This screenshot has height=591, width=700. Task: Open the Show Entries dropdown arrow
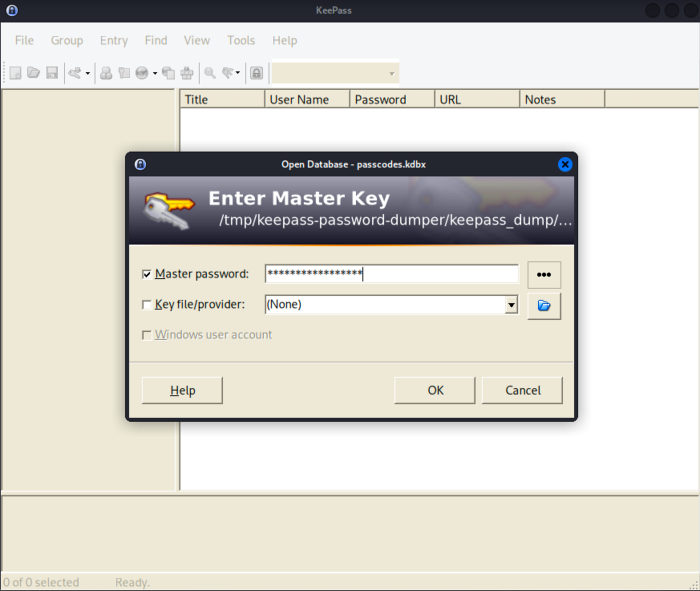[237, 73]
